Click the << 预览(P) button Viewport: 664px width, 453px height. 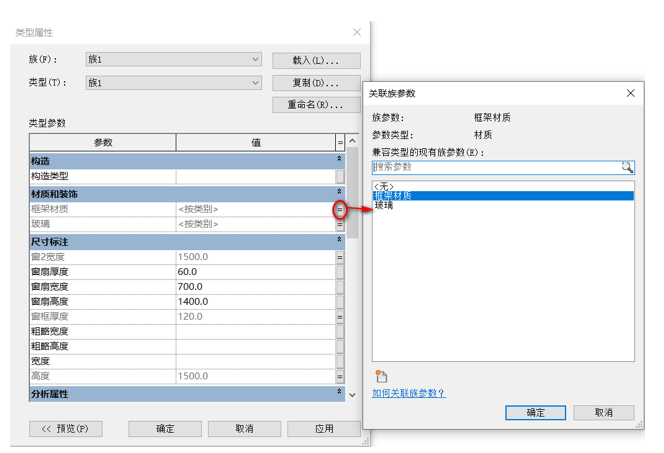(x=66, y=429)
